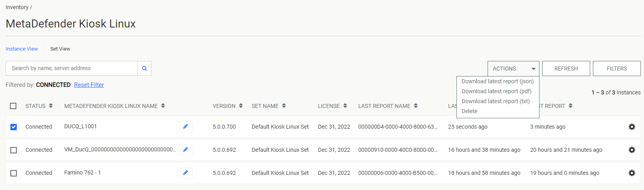Screen dimensions: 644x190
Task: Check the VM_DucQ row checkbox
Action: pos(14,150)
